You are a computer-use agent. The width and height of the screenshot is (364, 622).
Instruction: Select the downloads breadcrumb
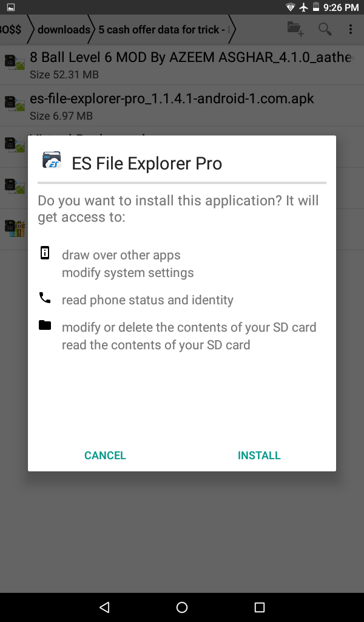(63, 29)
